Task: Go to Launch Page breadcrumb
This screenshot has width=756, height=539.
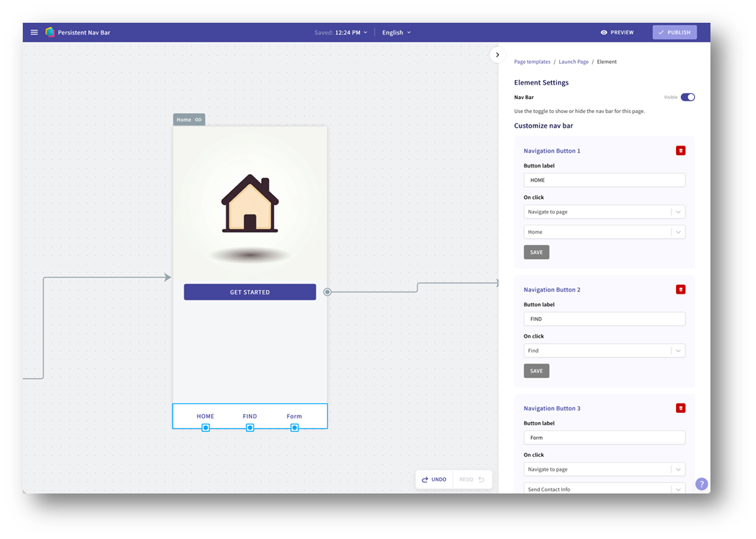Action: [573, 62]
